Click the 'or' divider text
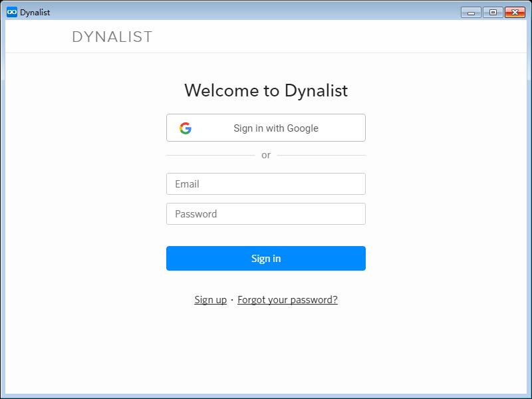 (266, 156)
